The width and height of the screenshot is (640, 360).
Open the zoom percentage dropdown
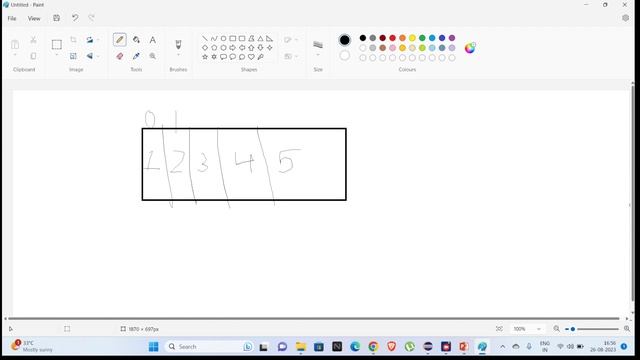click(x=539, y=329)
